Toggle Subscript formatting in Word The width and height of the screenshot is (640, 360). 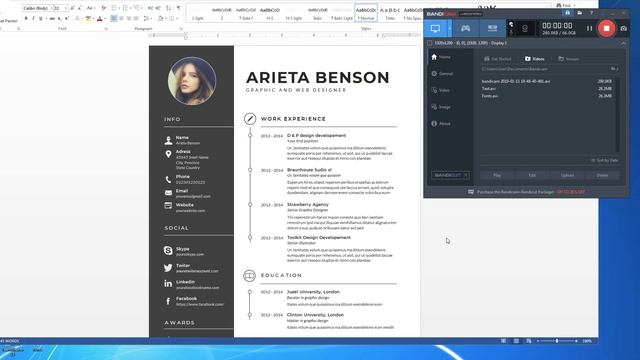point(60,18)
